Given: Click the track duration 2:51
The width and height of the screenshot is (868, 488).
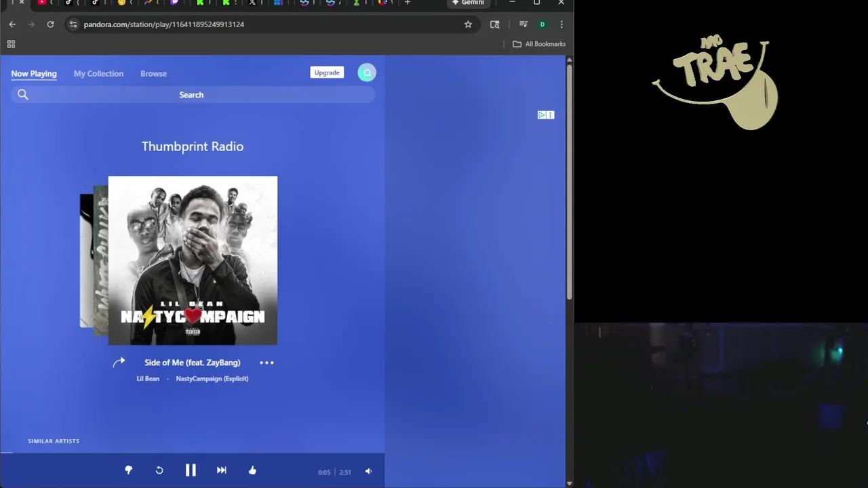Looking at the screenshot, I should click(x=345, y=472).
